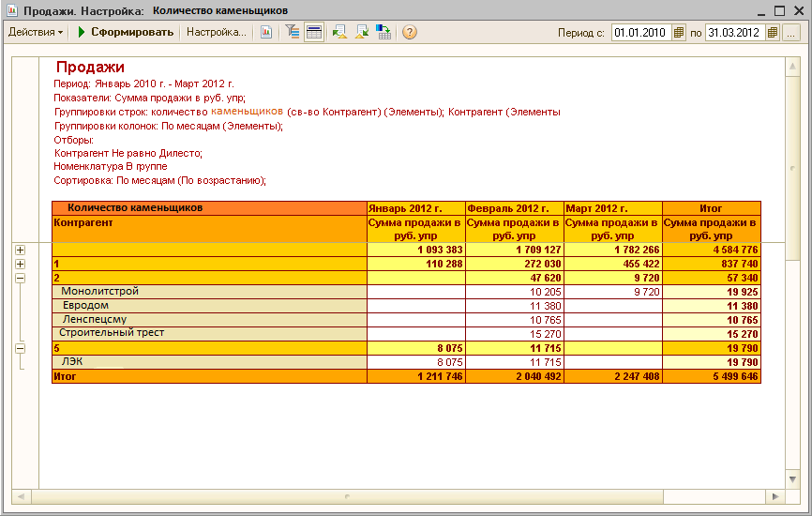This screenshot has width=812, height=516.
Task: Click the Итог column header
Action: (711, 207)
